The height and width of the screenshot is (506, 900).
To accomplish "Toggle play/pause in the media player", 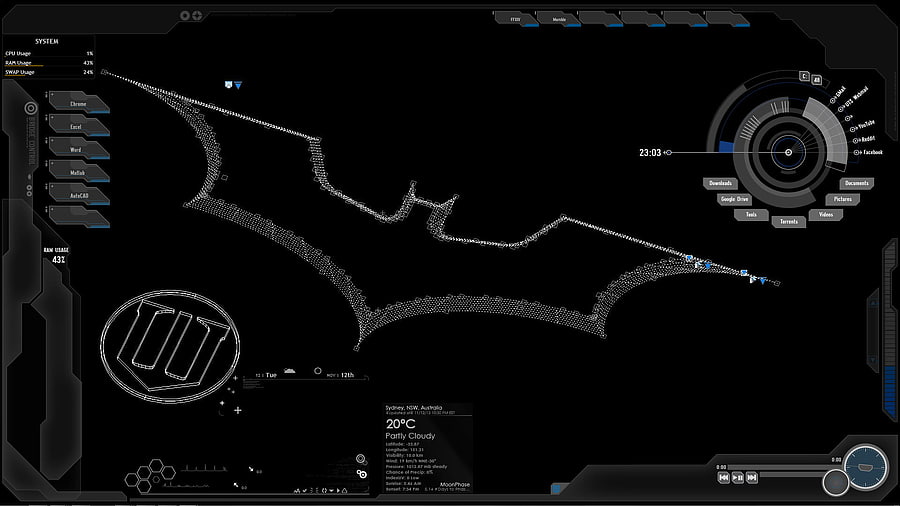I will click(738, 477).
